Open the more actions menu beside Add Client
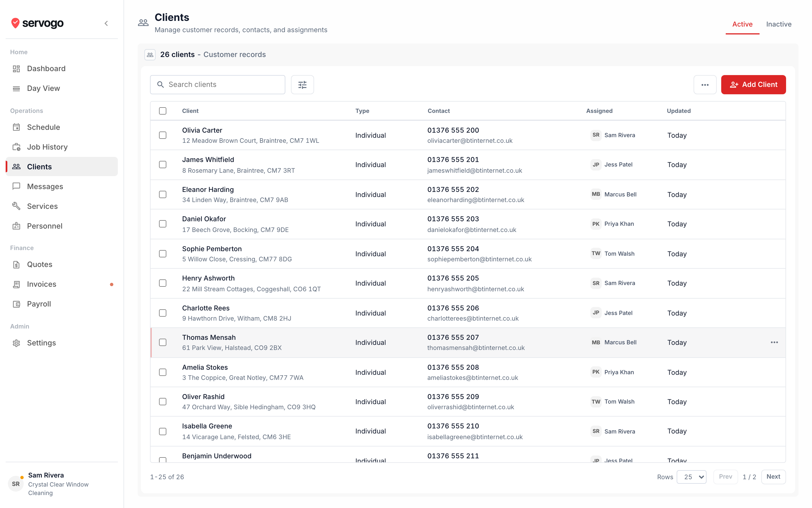Screen dimensions: 812x508 705,85
